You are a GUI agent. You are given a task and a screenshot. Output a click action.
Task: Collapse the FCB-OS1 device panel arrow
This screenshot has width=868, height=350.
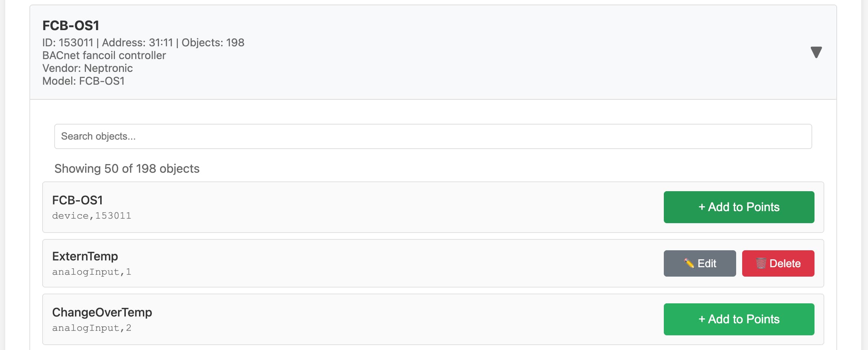816,52
